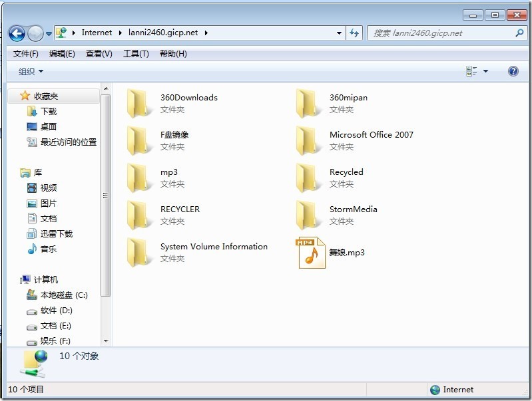This screenshot has height=401, width=532.
Task: Click the blue Back navigation arrow
Action: point(17,33)
